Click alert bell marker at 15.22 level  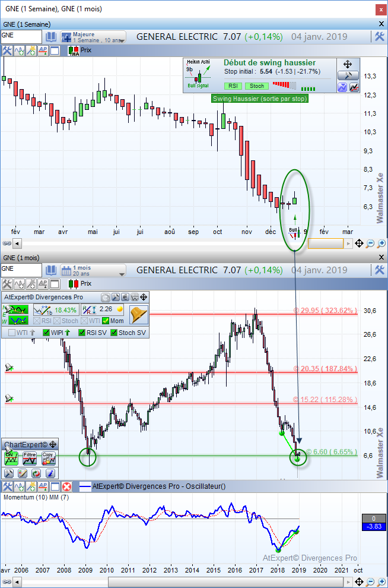point(9,399)
